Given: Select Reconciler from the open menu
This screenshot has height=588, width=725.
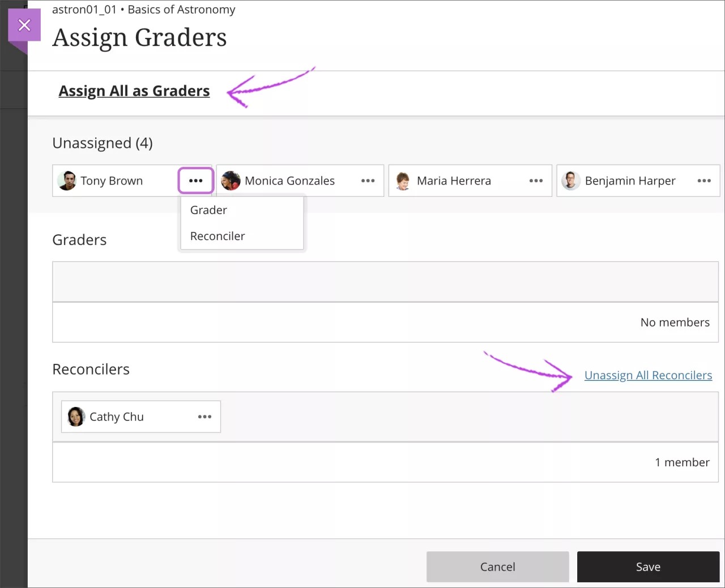Looking at the screenshot, I should coord(217,236).
